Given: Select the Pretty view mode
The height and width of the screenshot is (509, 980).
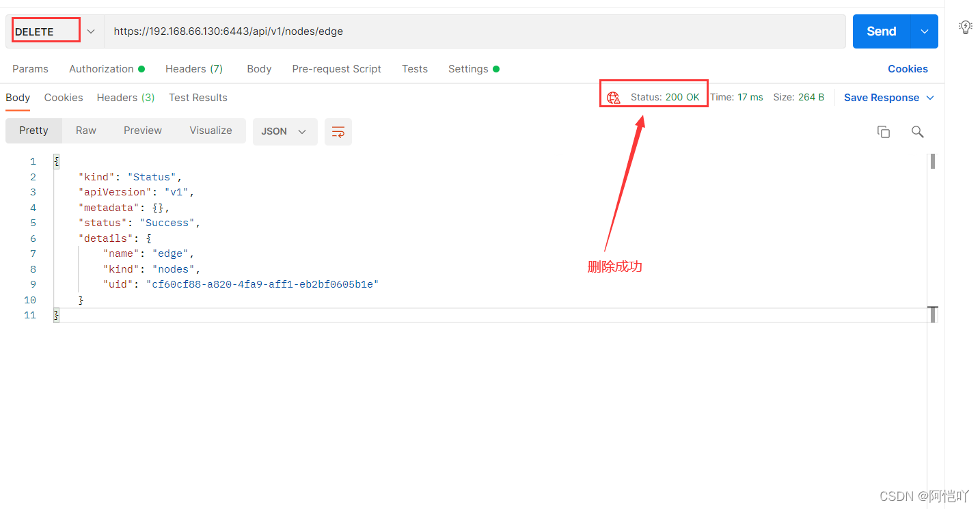Looking at the screenshot, I should 33,130.
